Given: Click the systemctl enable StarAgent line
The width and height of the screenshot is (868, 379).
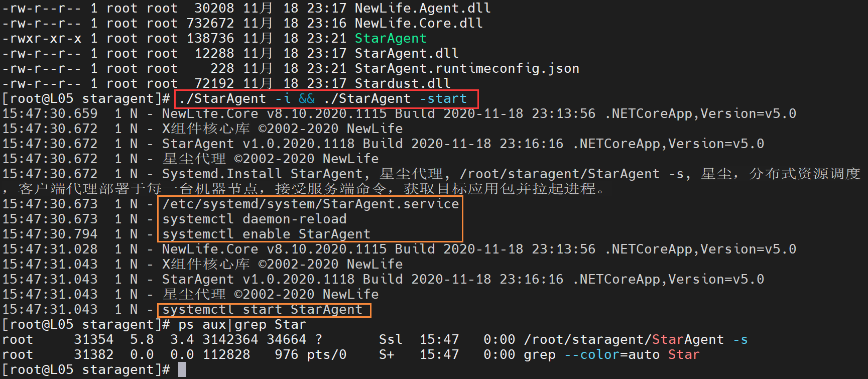Looking at the screenshot, I should [267, 234].
